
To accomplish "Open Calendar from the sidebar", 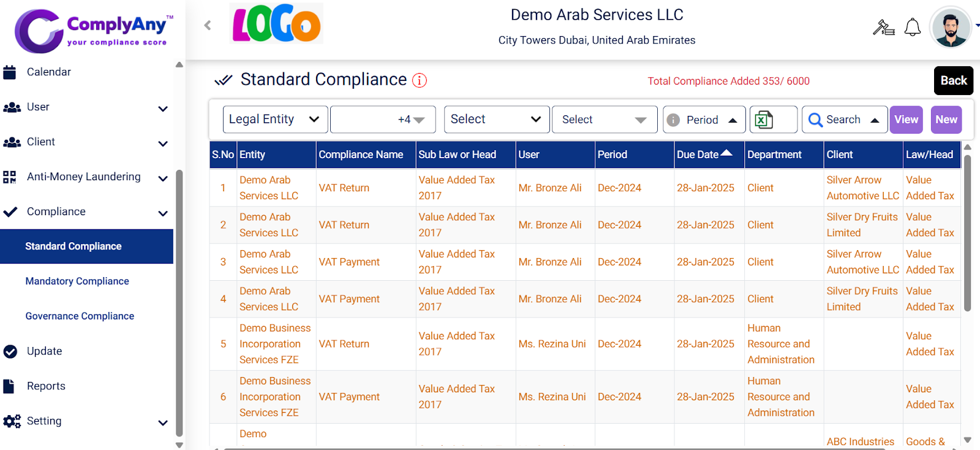I will (x=49, y=72).
